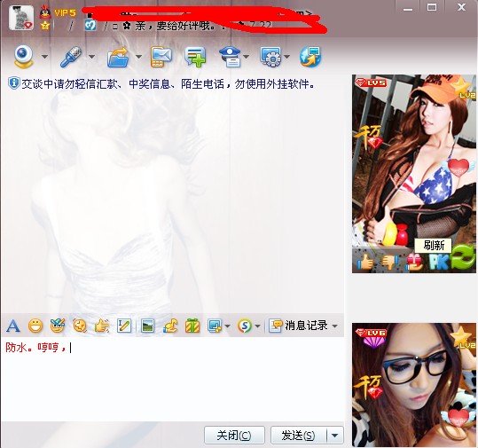This screenshot has width=478, height=448.
Task: Open 消息记录 message history
Action: (299, 326)
